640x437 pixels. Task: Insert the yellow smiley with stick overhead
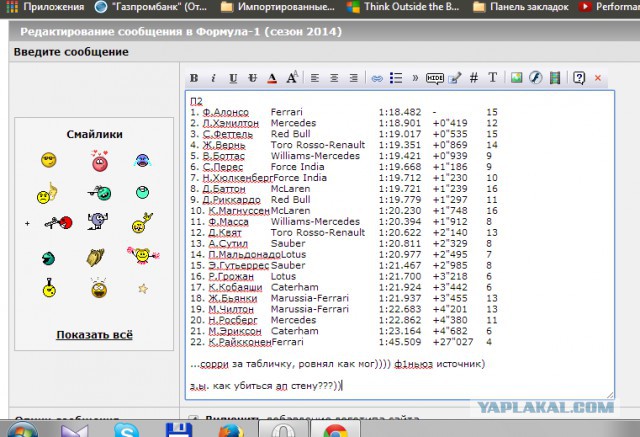pyautogui.click(x=49, y=288)
